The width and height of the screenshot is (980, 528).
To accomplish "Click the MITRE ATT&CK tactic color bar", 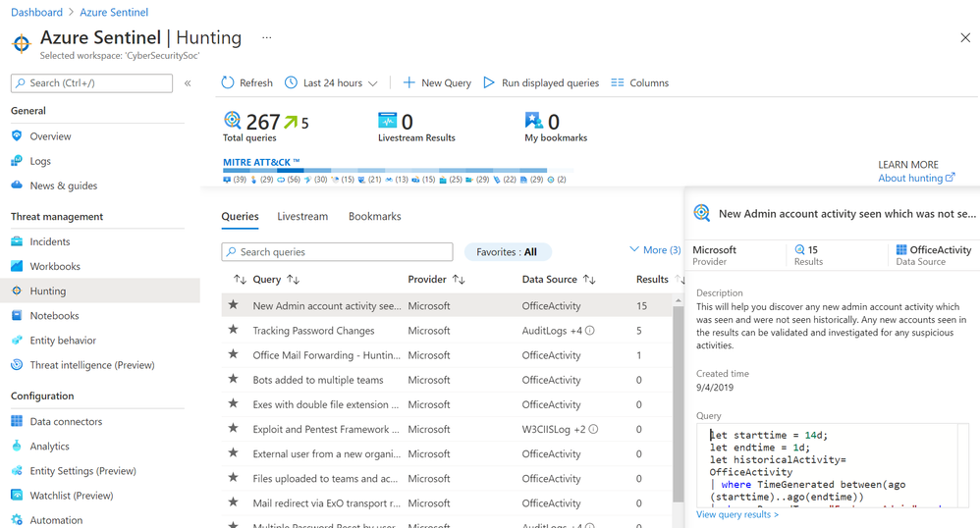I will (398, 170).
